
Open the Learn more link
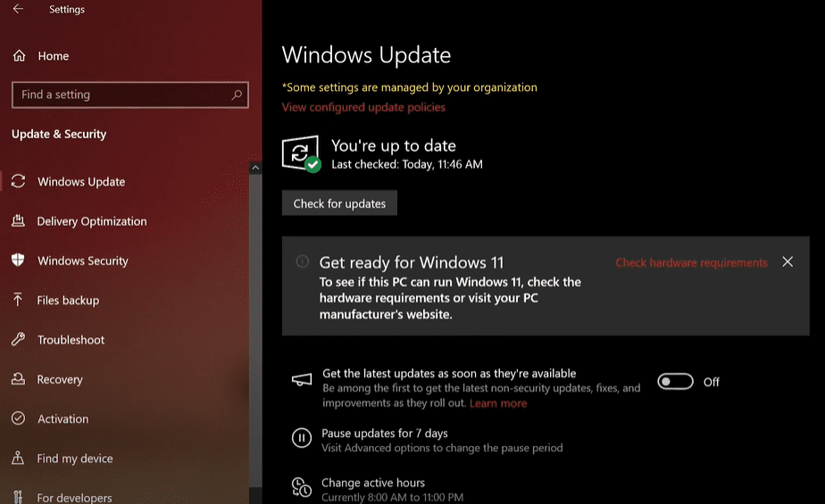click(498, 403)
